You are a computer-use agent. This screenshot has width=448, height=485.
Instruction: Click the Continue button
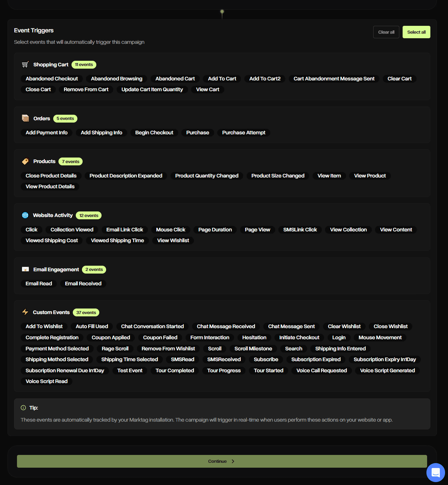click(x=222, y=461)
